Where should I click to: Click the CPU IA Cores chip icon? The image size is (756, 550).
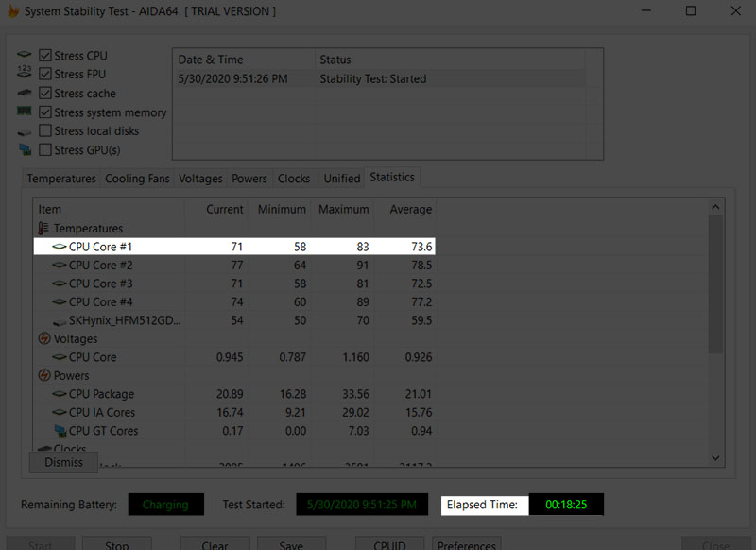click(x=60, y=412)
